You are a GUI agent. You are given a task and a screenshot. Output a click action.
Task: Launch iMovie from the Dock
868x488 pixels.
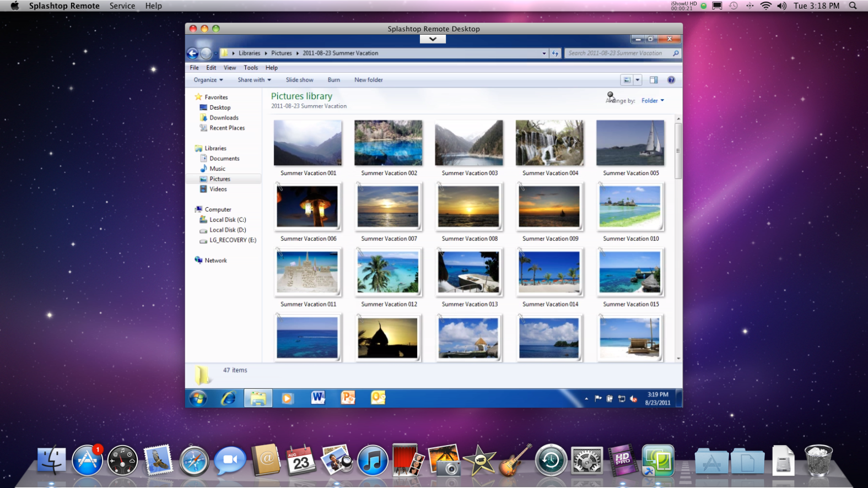479,460
